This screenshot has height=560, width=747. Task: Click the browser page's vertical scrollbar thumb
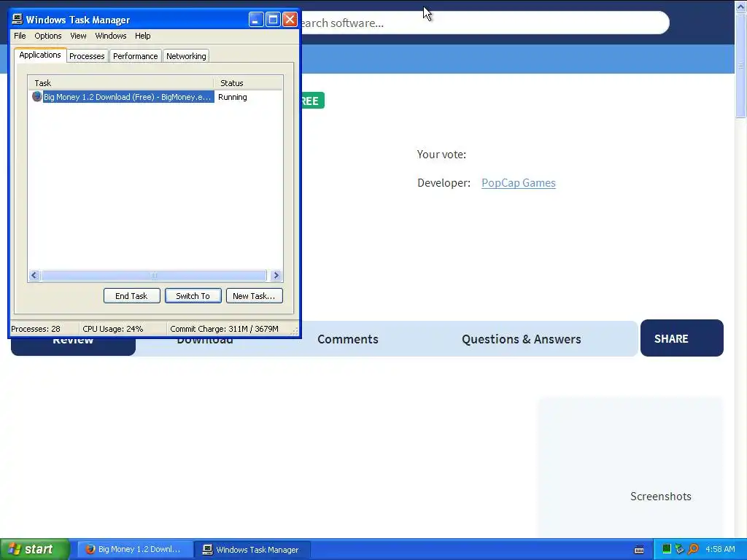[741, 65]
